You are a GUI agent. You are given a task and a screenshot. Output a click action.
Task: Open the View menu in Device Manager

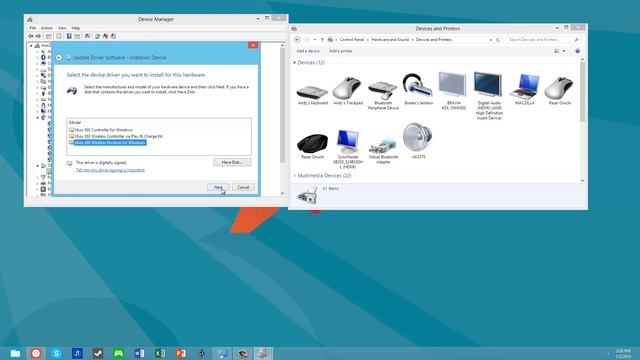click(62, 28)
